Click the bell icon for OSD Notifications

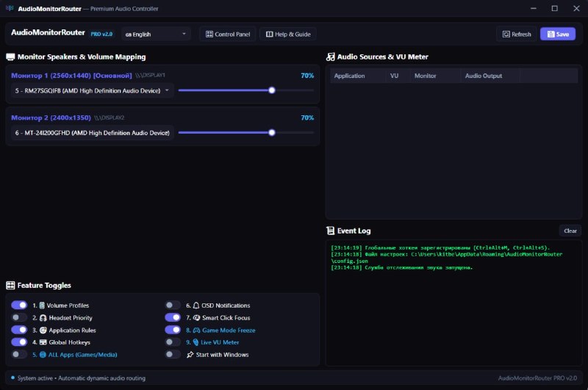point(196,306)
